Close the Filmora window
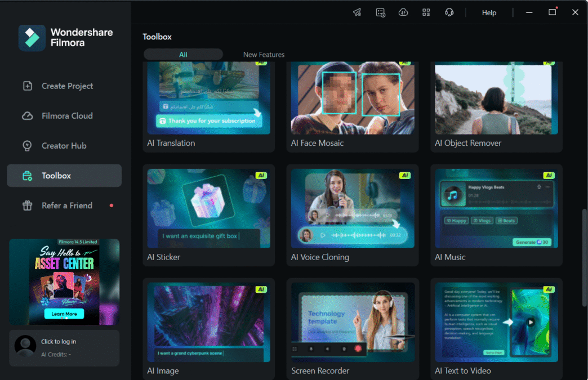 (x=575, y=12)
